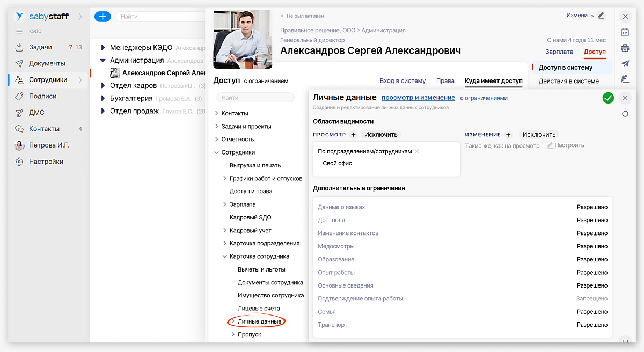Click the paper plane send icon
Image resolution: width=644 pixels, height=352 pixels.
pyautogui.click(x=625, y=63)
